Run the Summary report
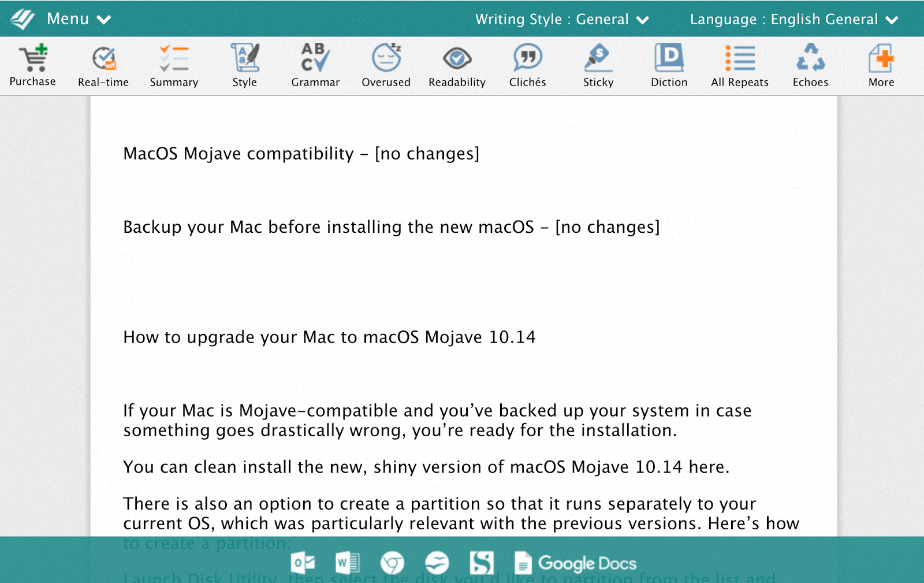Viewport: 924px width, 583px height. (174, 65)
